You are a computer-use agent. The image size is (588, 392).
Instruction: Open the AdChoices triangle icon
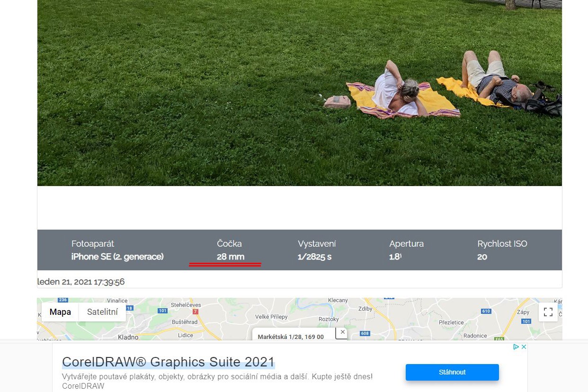click(516, 347)
